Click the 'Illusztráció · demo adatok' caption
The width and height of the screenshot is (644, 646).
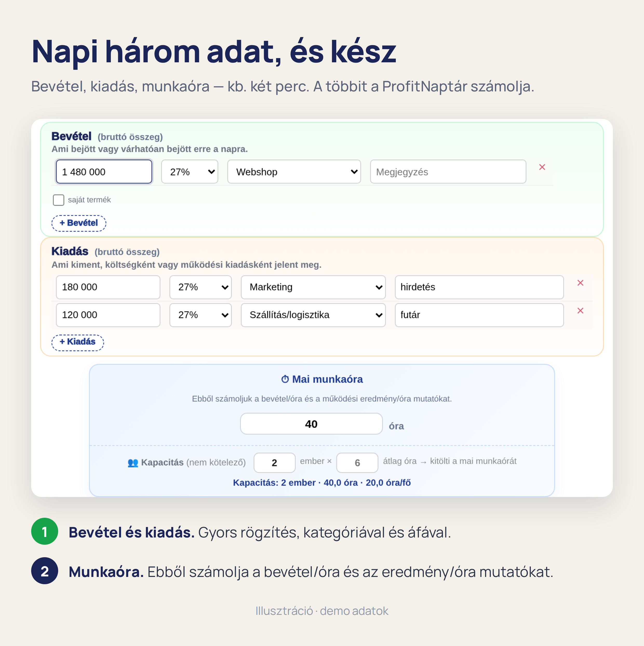click(x=322, y=611)
